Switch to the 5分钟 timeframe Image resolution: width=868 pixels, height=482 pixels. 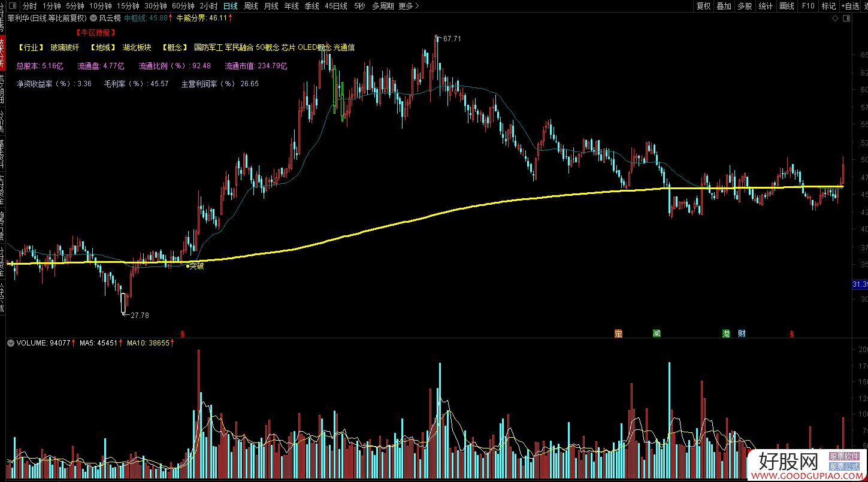pos(75,6)
